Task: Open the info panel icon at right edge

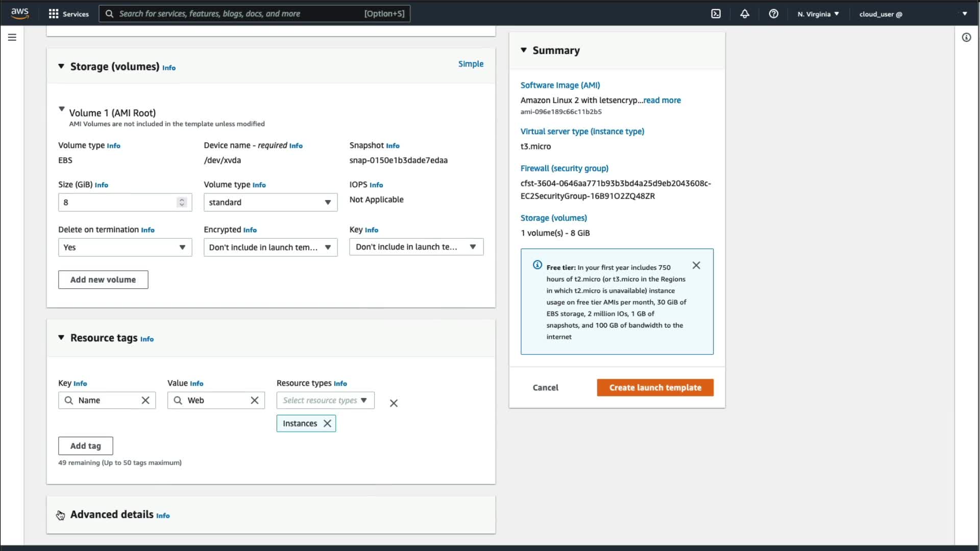Action: [966, 37]
